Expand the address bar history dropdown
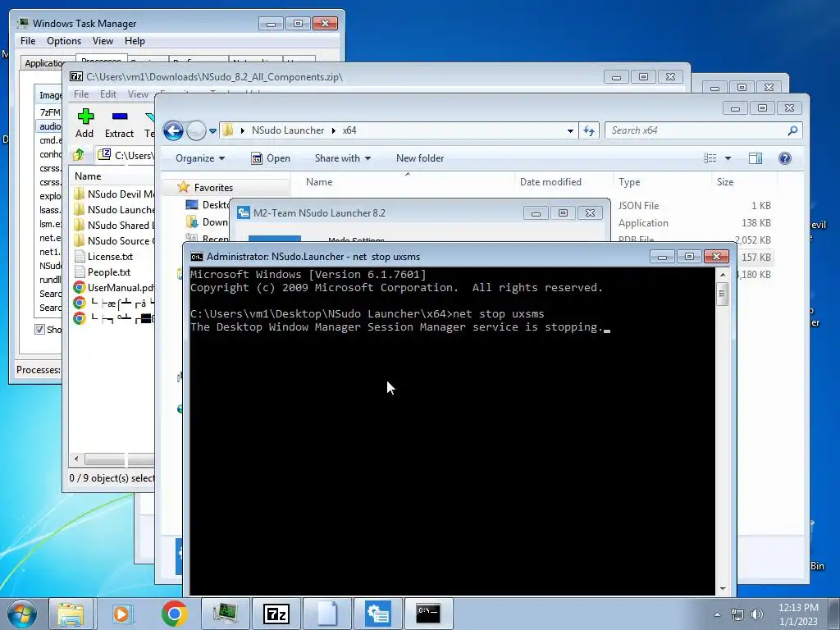Image resolution: width=840 pixels, height=630 pixels. [x=570, y=130]
